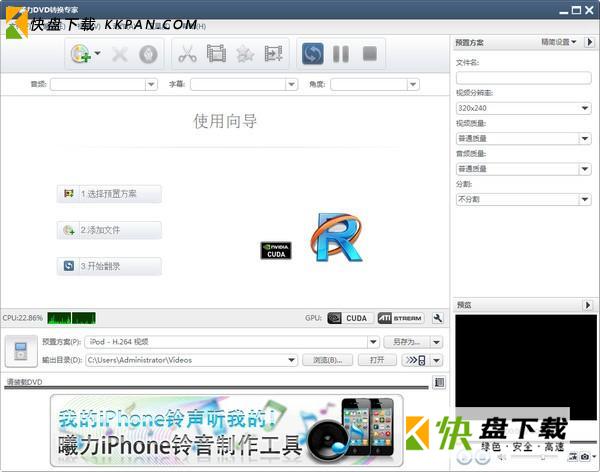The width and height of the screenshot is (600, 472).
Task: Stop the conversion with the square icon
Action: (370, 54)
